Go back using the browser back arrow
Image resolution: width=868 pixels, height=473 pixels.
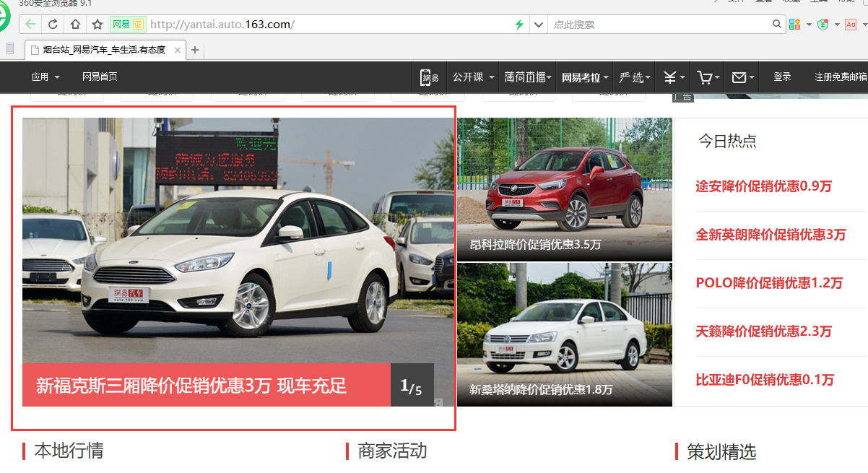[x=30, y=25]
